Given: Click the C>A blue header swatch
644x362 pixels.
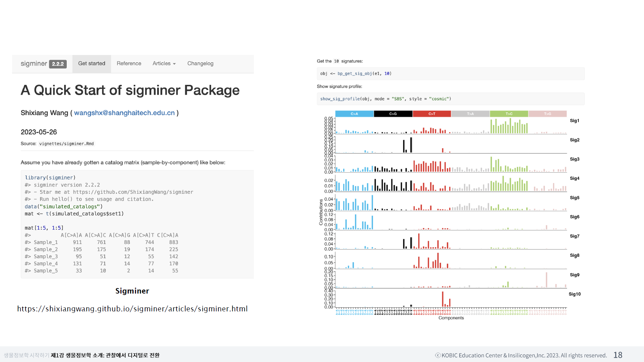Looking at the screenshot, I should pyautogui.click(x=354, y=114).
